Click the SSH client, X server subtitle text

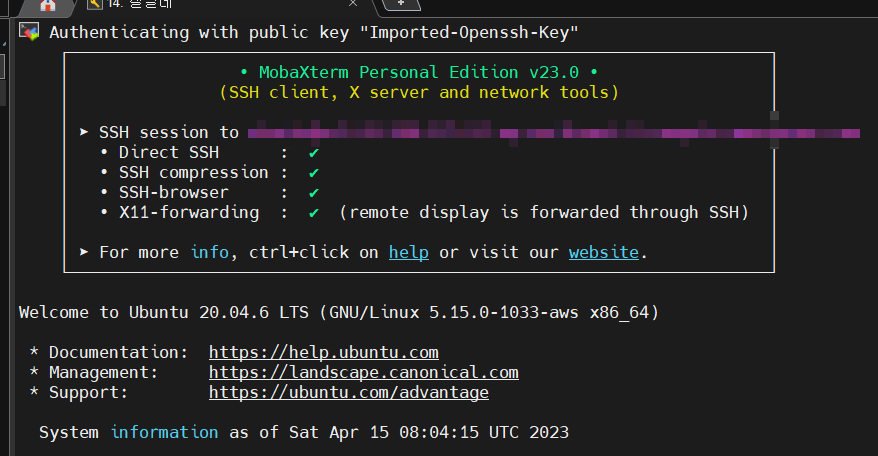pyautogui.click(x=419, y=92)
